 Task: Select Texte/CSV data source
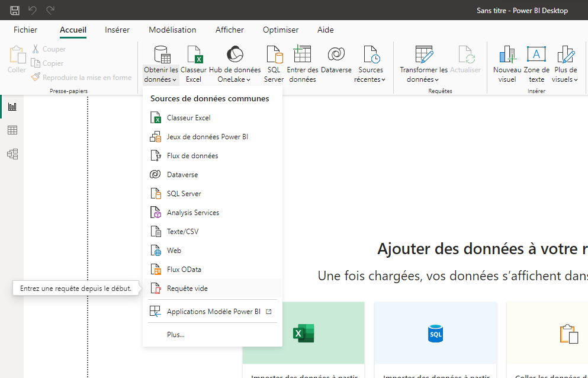click(x=213, y=232)
